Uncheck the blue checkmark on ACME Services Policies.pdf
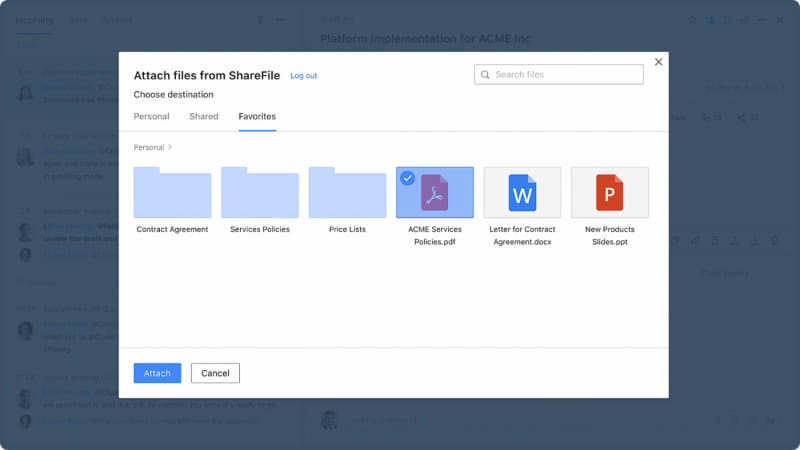This screenshot has width=800, height=450. pyautogui.click(x=407, y=178)
